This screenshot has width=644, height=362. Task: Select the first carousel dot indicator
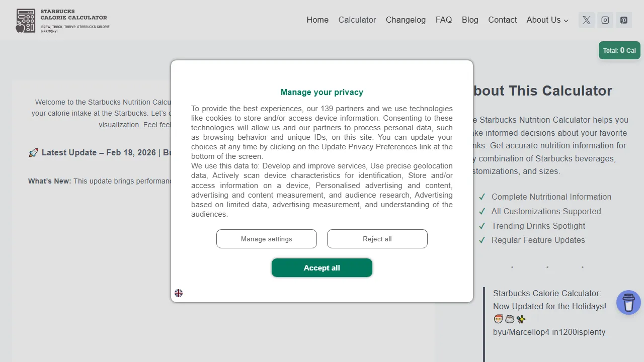pos(512,267)
